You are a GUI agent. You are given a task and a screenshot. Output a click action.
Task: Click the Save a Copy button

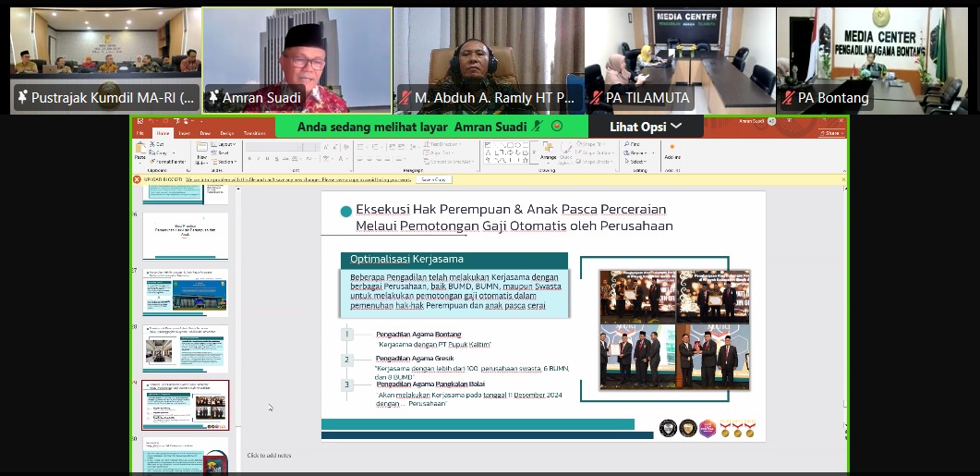[434, 179]
